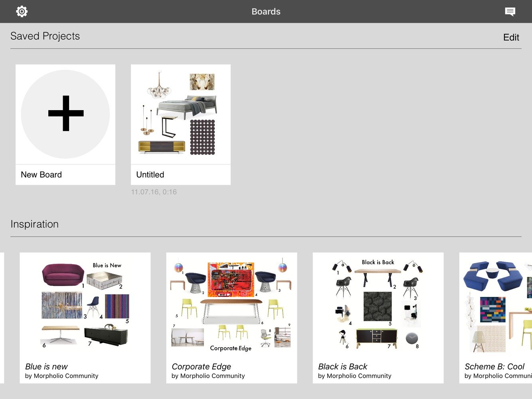The height and width of the screenshot is (399, 532).
Task: Click Edit for Saved Projects
Action: tap(511, 38)
